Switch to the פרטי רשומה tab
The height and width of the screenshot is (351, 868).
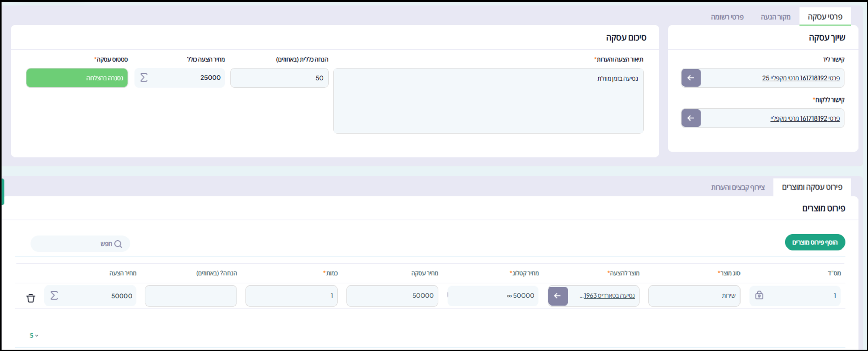click(727, 17)
